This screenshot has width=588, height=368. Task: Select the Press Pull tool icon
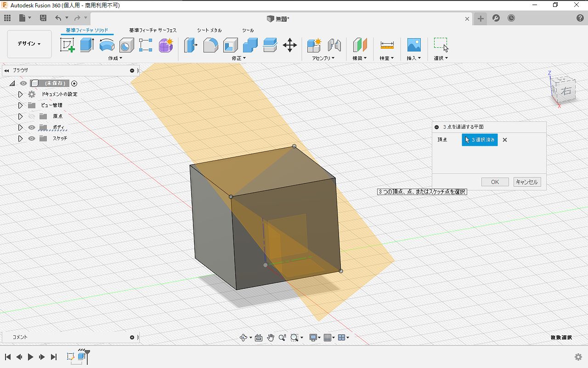pos(191,45)
